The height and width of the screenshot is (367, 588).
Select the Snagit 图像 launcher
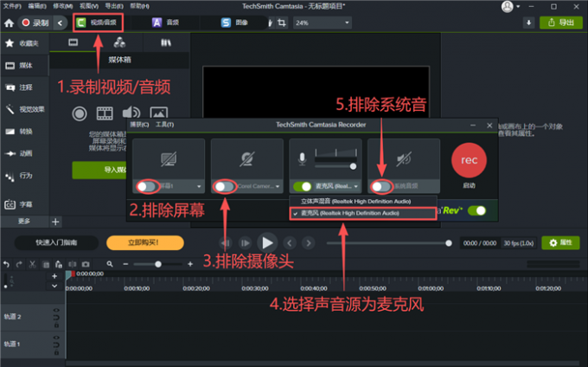coord(234,23)
